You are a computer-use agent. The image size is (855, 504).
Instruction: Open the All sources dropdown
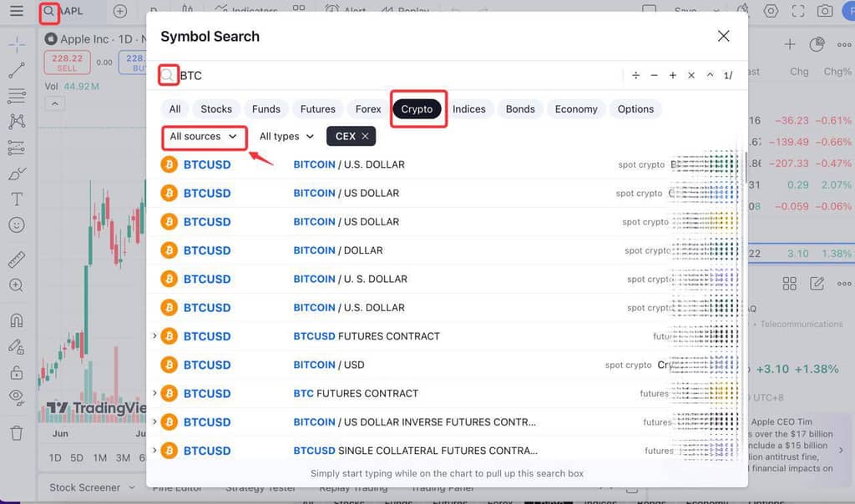(204, 137)
